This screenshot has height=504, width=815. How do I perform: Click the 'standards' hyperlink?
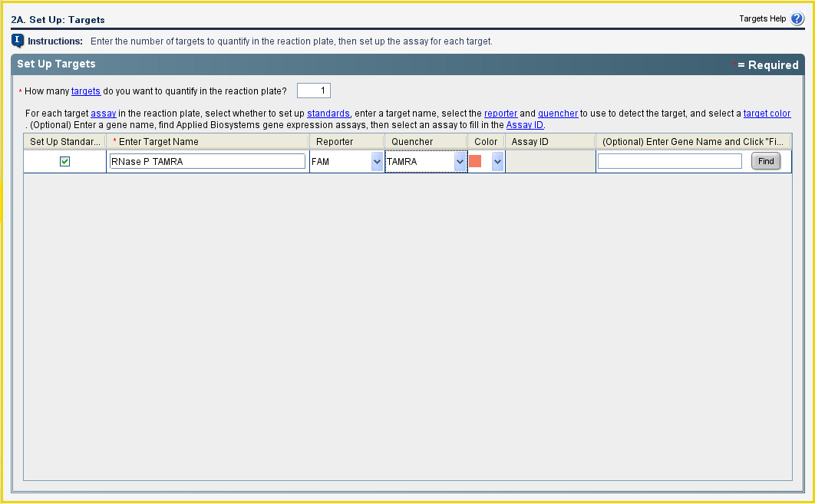click(x=328, y=114)
